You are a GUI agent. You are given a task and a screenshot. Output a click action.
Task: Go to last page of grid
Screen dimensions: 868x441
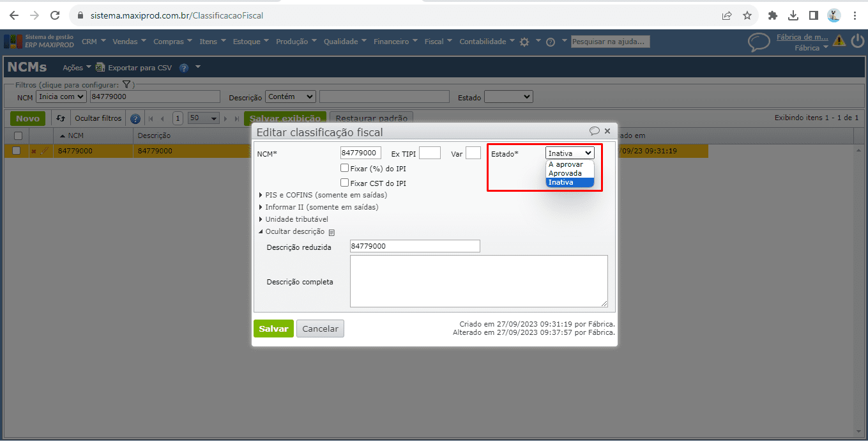[236, 118]
